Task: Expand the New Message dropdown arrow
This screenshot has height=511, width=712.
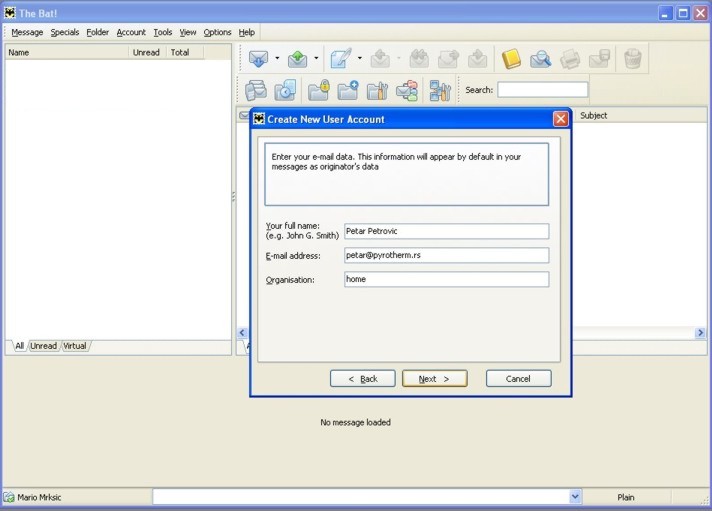Action: (360, 59)
